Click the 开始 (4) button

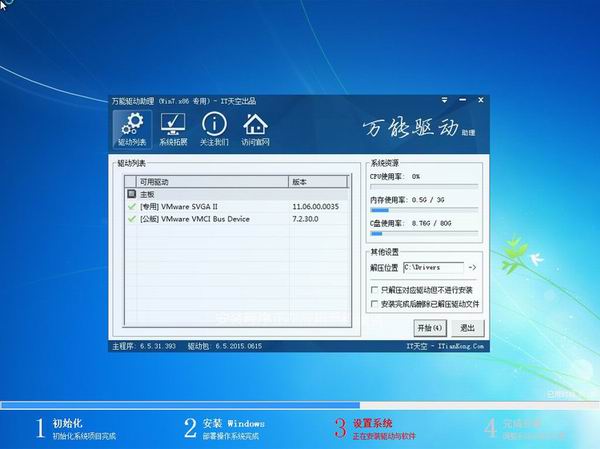(430, 328)
